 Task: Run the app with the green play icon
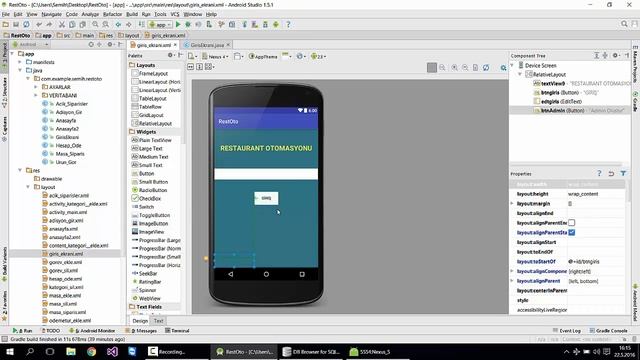[x=178, y=24]
